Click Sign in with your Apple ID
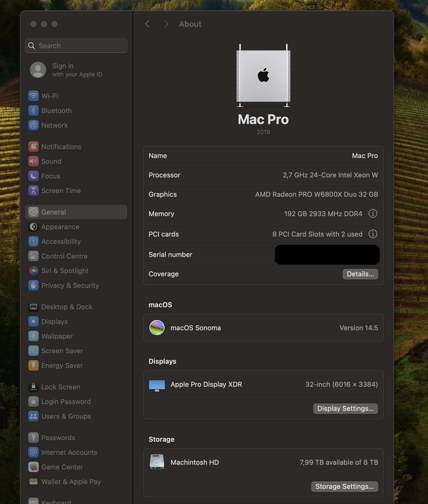 coord(66,70)
